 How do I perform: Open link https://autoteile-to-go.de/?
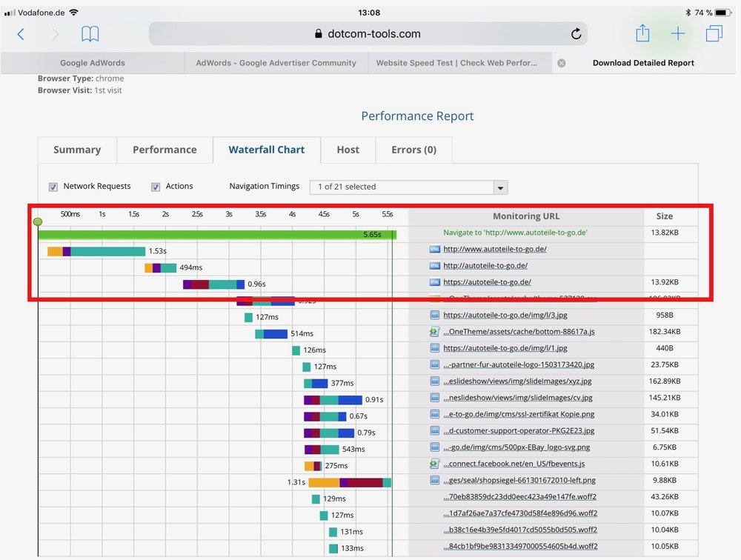tap(488, 282)
